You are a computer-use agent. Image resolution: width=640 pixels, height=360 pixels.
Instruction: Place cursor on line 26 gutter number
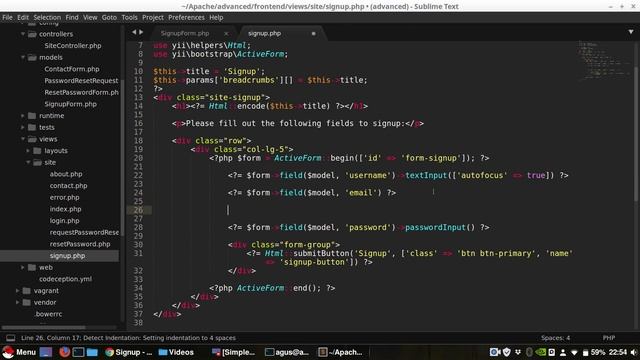[138, 210]
